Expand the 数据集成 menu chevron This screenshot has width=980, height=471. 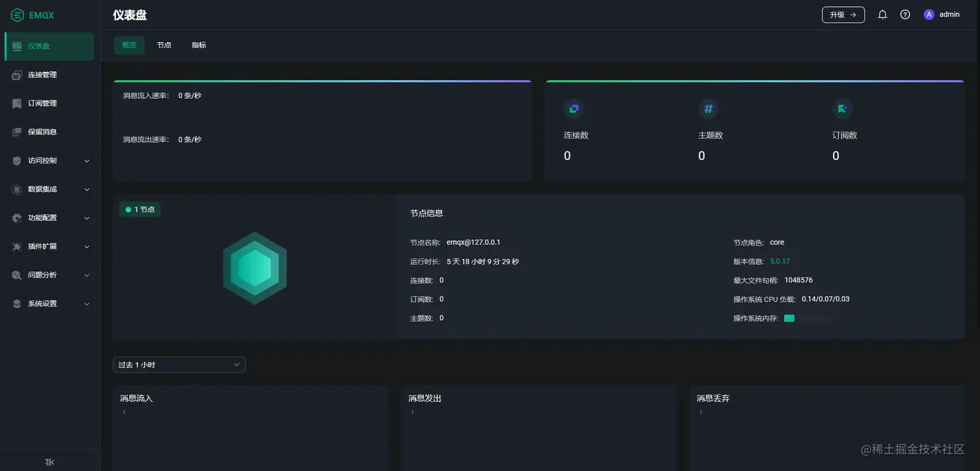pos(87,190)
